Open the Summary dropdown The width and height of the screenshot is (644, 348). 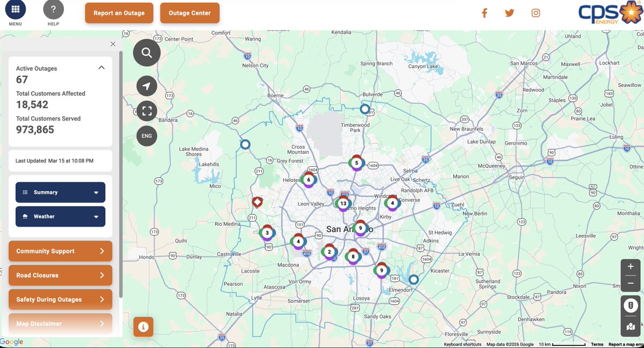click(61, 192)
